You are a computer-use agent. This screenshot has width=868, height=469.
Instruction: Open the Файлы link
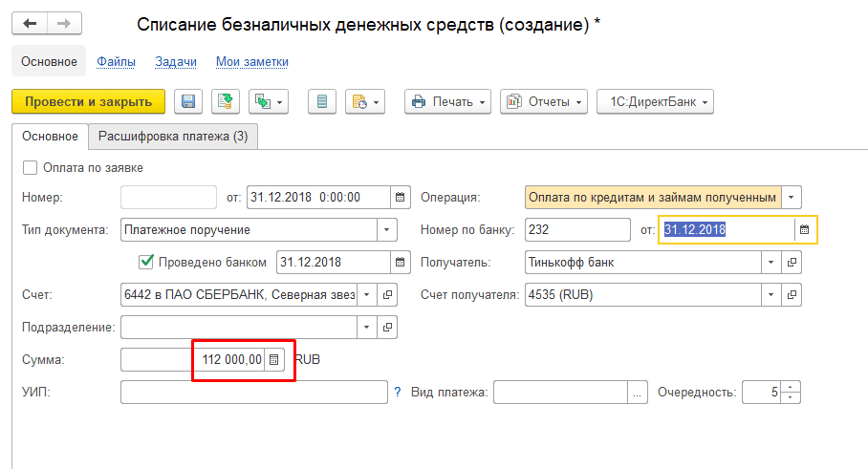[116, 61]
